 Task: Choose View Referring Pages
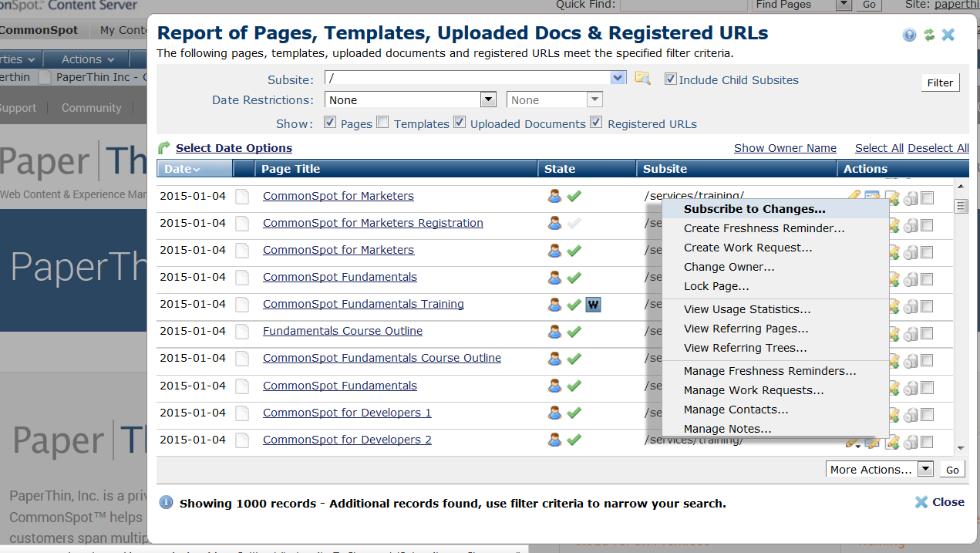click(x=775, y=329)
